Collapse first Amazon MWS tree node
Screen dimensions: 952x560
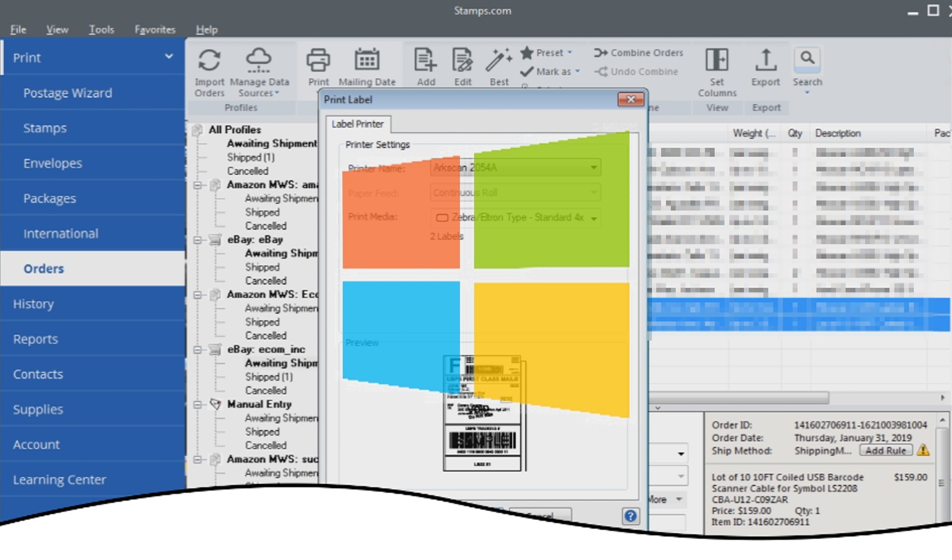(198, 185)
